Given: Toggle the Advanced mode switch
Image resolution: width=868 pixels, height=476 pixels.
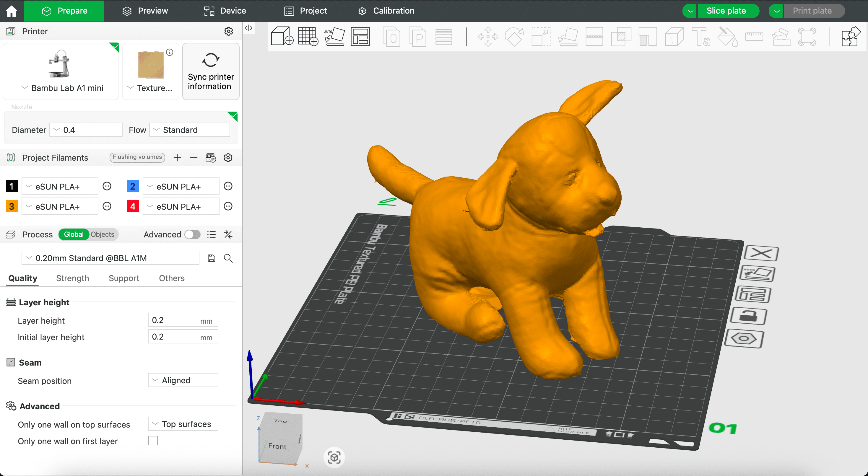Looking at the screenshot, I should (x=192, y=234).
